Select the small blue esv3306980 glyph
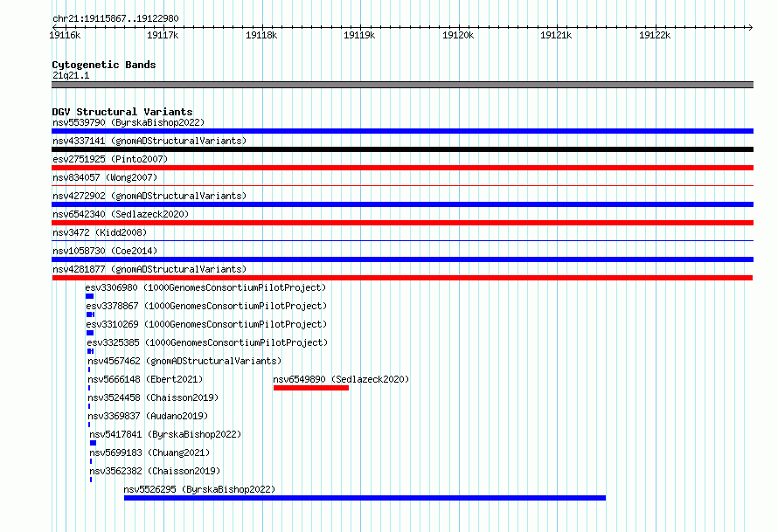Screen dimensions: 778x532 tap(89, 296)
